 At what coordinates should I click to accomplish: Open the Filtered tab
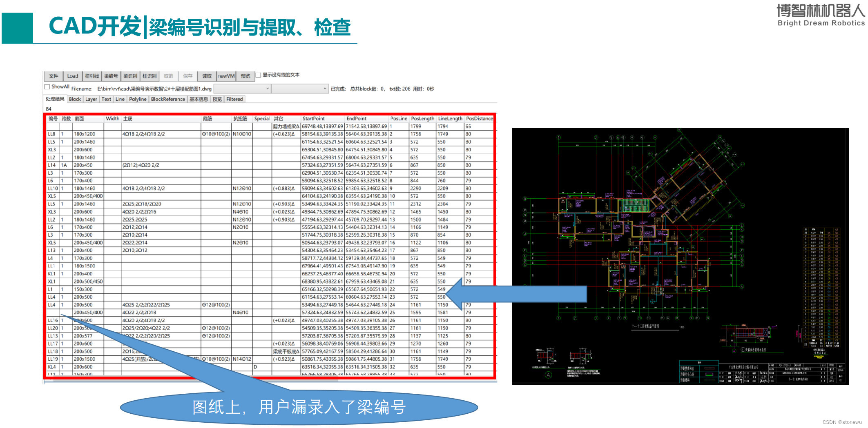(x=234, y=99)
